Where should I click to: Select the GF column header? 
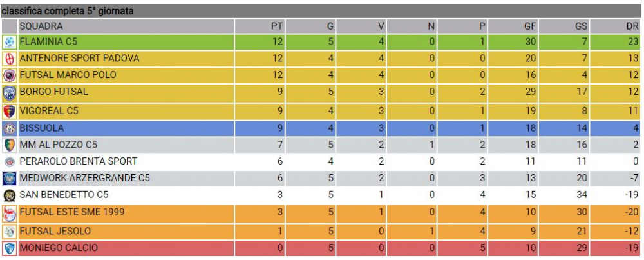coord(513,26)
